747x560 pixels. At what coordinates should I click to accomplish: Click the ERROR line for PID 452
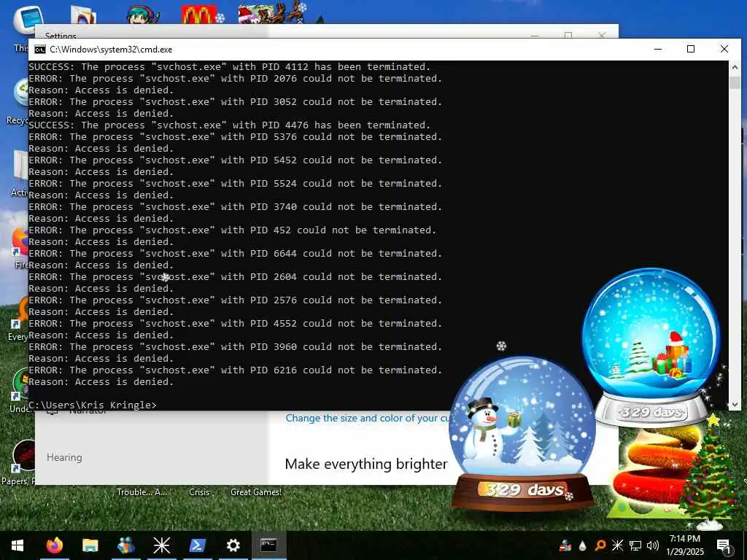(233, 230)
